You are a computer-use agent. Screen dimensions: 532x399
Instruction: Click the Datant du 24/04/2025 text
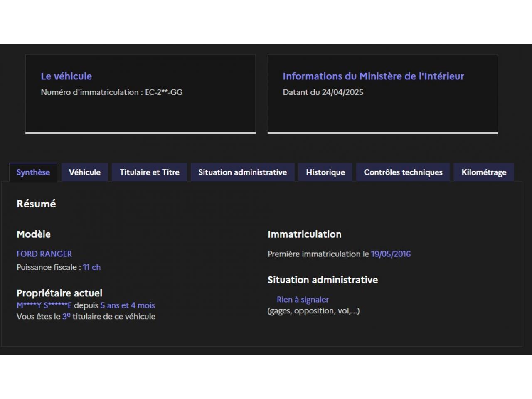323,92
